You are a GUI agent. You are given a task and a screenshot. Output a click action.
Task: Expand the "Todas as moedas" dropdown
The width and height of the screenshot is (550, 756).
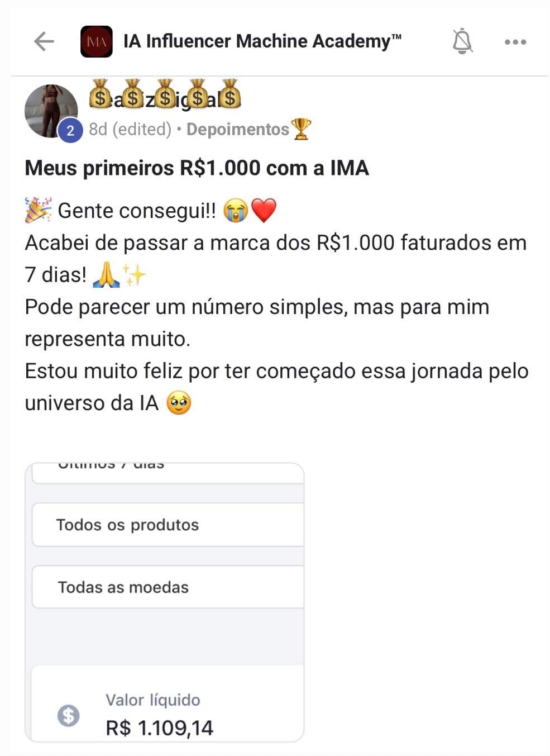click(x=168, y=587)
